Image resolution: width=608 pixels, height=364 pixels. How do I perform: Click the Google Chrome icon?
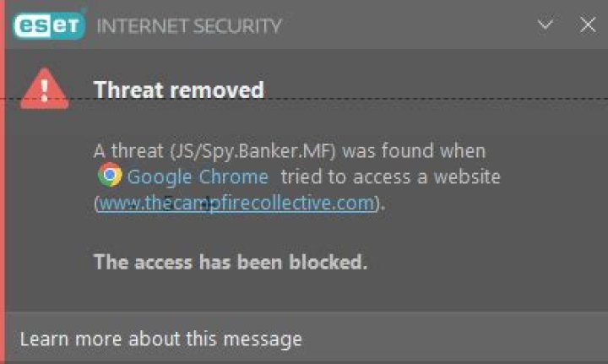click(109, 177)
